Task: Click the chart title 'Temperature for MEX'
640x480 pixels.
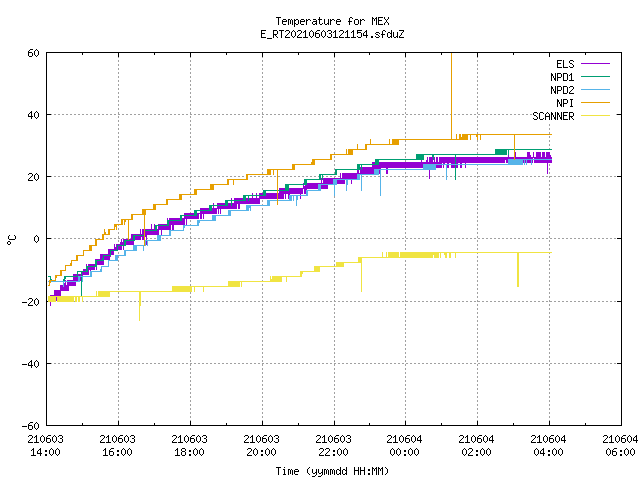Action: (x=332, y=21)
